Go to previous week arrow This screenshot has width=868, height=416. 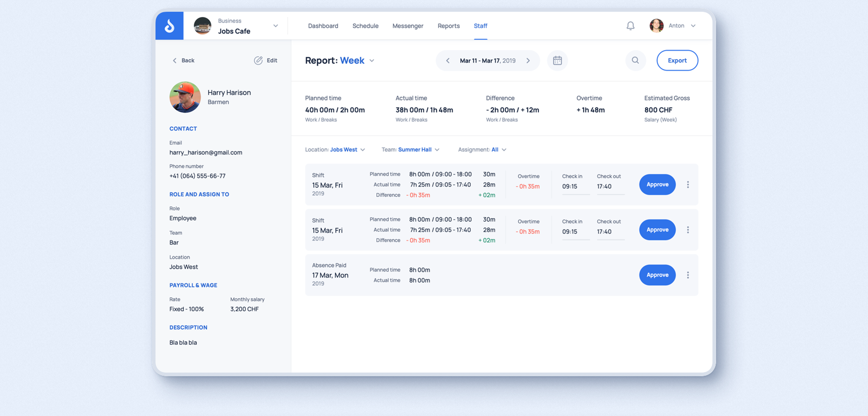tap(448, 61)
